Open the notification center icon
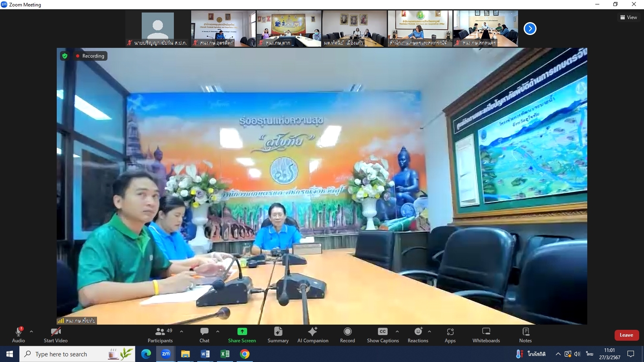Viewport: 644px width, 362px height. point(631,354)
